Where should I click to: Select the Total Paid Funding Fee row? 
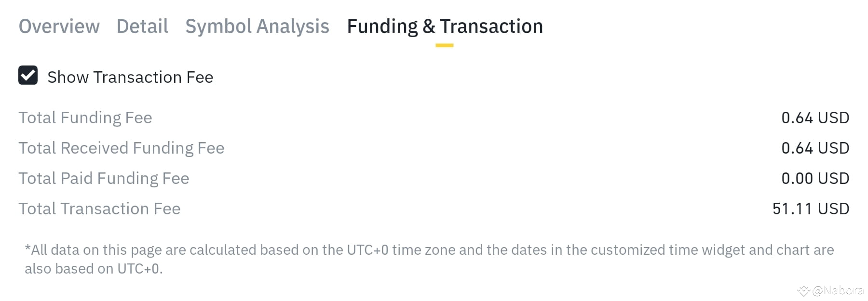point(104,178)
